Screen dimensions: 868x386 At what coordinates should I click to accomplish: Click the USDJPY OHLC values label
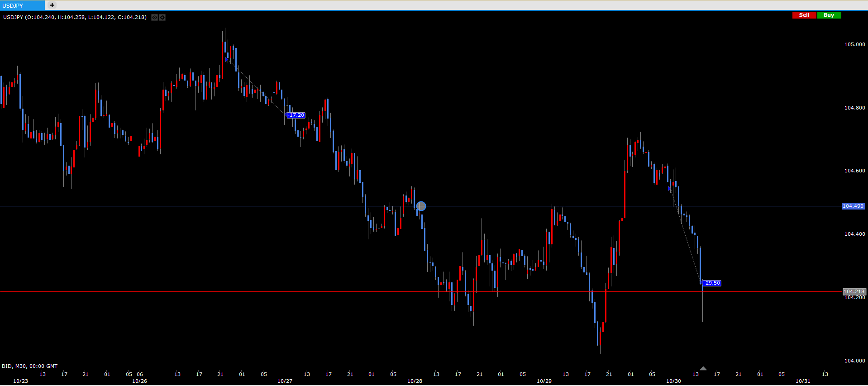75,17
